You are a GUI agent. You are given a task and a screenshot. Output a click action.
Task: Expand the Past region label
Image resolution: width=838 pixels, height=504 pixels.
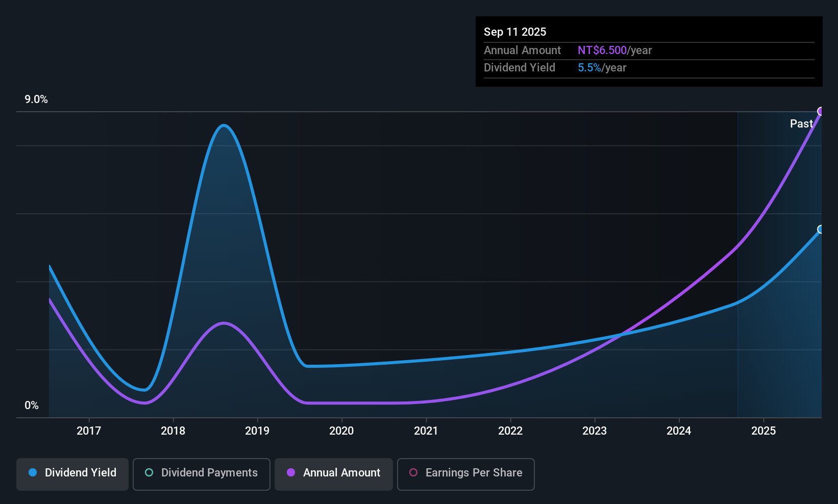tap(801, 123)
